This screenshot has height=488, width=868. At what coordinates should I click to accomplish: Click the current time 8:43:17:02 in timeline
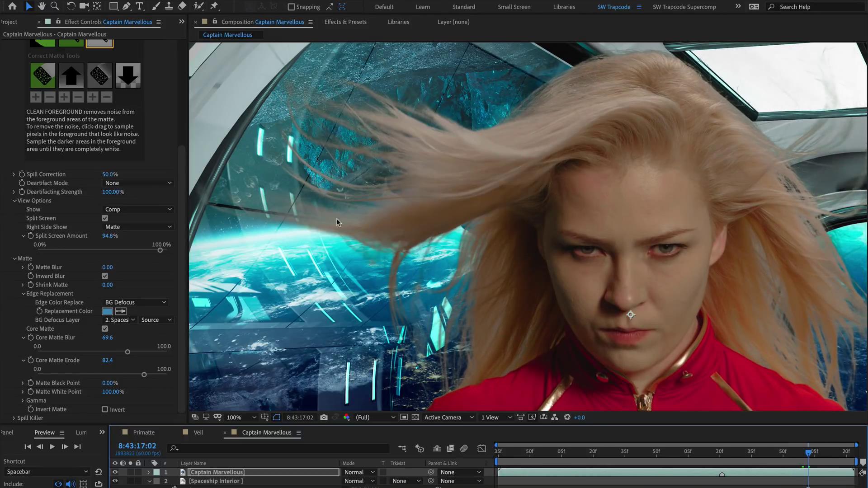pos(137,446)
